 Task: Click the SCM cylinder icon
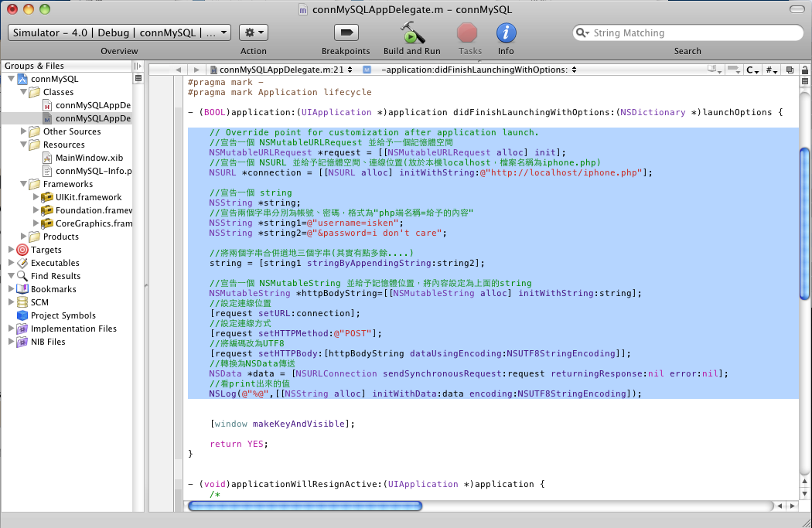click(x=22, y=301)
